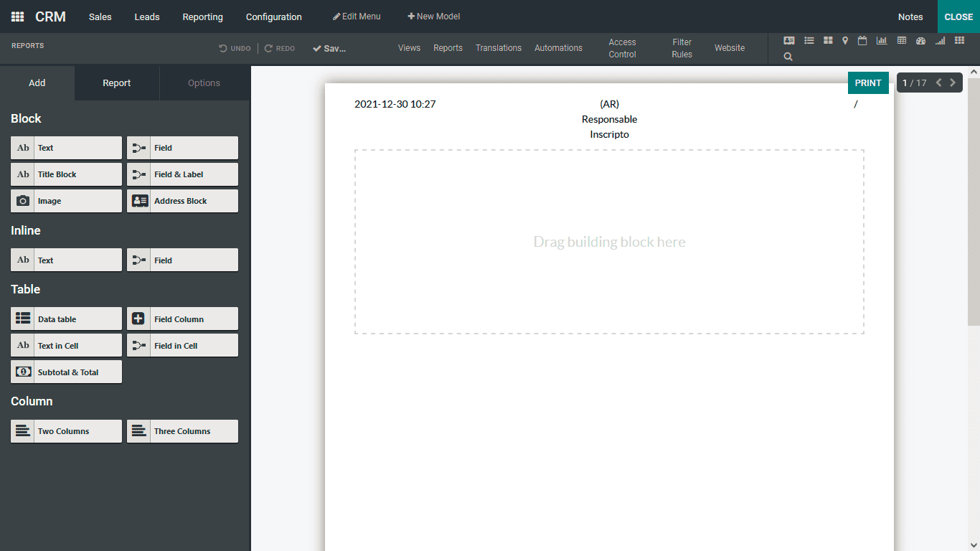Open the pivot table view icon
Image resolution: width=980 pixels, height=551 pixels.
(902, 41)
